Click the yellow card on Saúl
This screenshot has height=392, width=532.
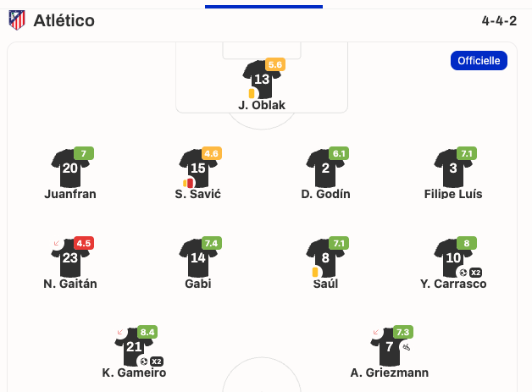click(x=315, y=272)
